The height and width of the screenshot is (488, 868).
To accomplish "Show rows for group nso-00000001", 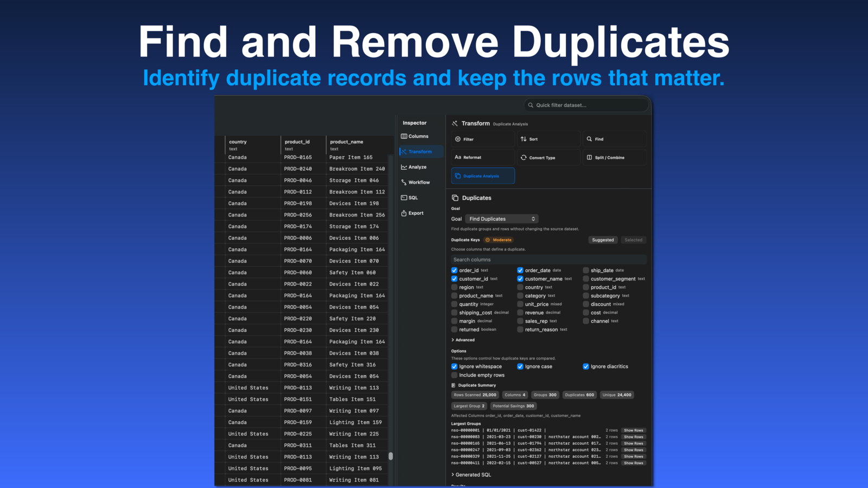I will [633, 431].
